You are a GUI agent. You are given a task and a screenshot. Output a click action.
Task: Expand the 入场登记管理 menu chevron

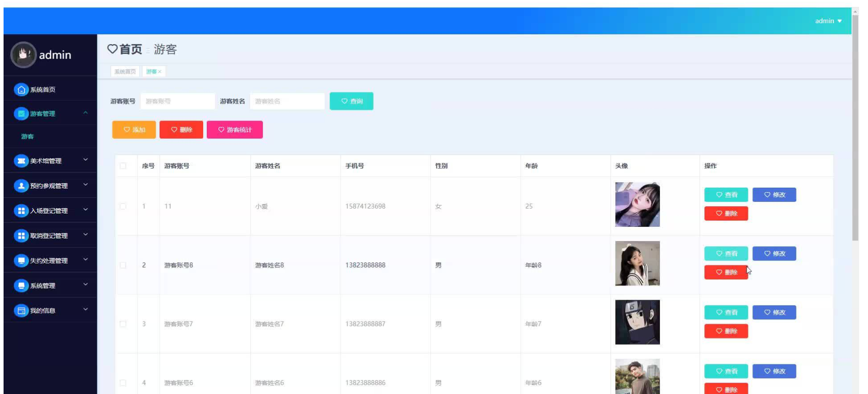tap(85, 209)
